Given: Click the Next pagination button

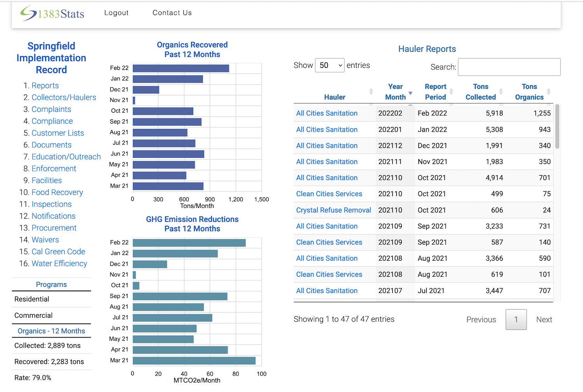Looking at the screenshot, I should pos(544,320).
